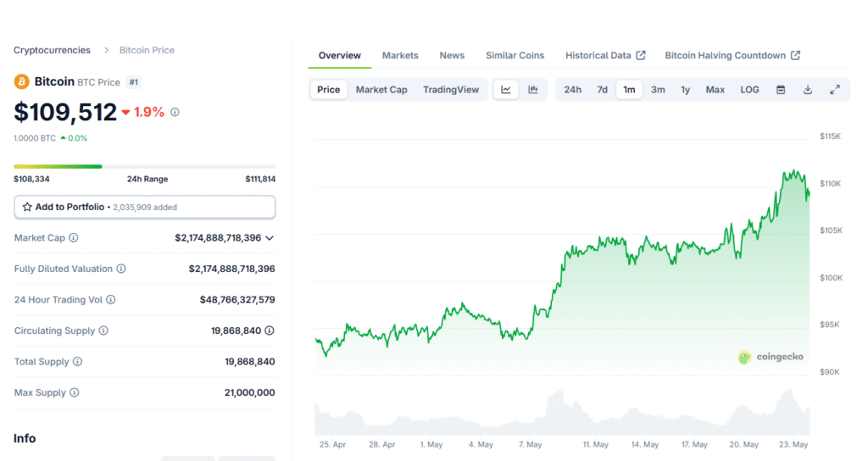The height and width of the screenshot is (461, 868).
Task: Show Fully Diluted Valuation info icon
Action: (x=121, y=269)
